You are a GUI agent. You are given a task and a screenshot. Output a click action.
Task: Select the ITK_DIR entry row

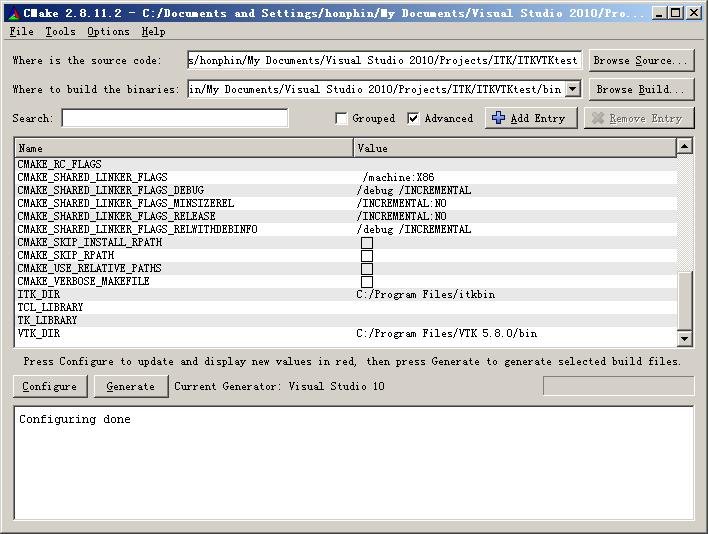(185, 295)
